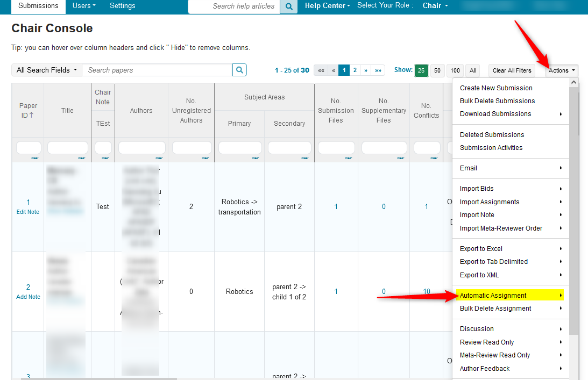The image size is (588, 380).
Task: Clear the Title filter
Action: coord(81,158)
